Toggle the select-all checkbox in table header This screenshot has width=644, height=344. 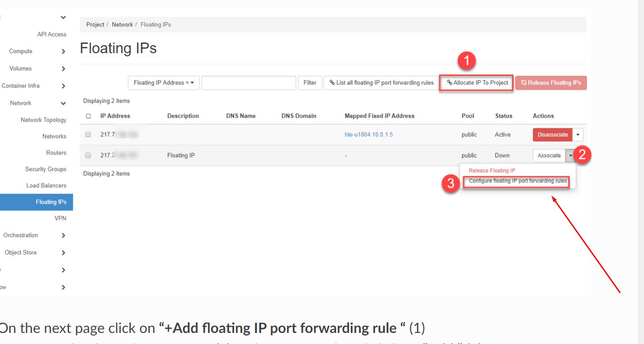(x=88, y=116)
